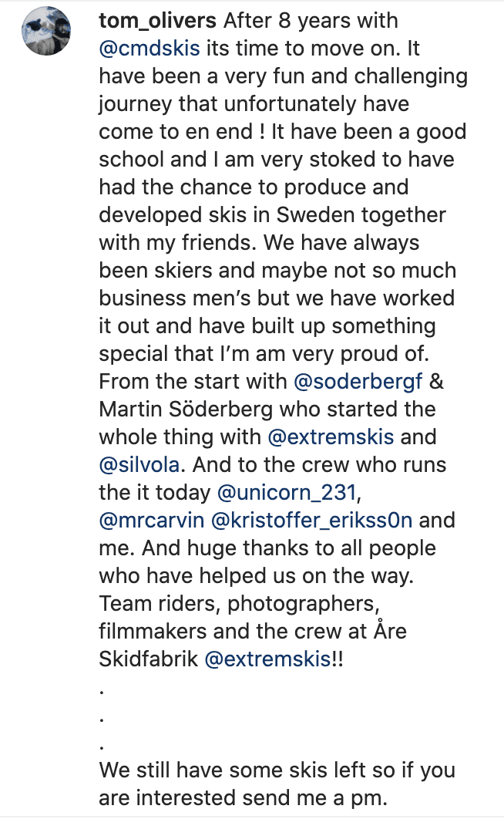Open the @kristoffer_erikss0n mention
The image size is (504, 836).
coord(311,520)
